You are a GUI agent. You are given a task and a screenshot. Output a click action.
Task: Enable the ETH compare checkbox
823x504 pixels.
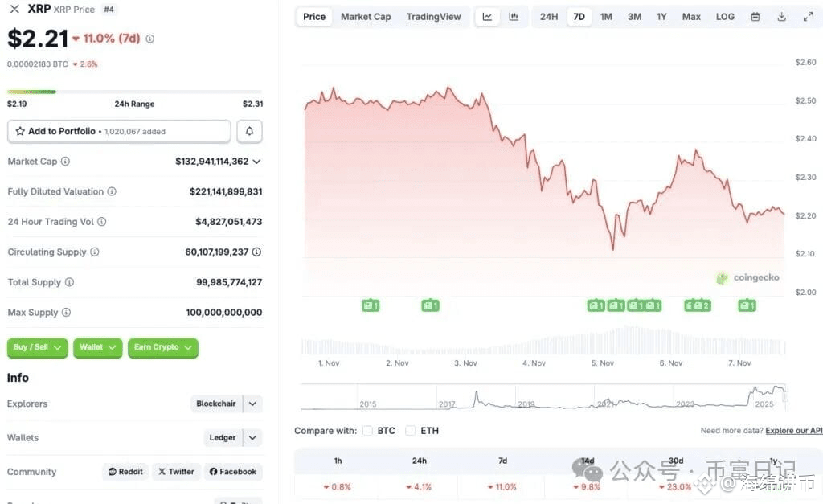click(410, 430)
